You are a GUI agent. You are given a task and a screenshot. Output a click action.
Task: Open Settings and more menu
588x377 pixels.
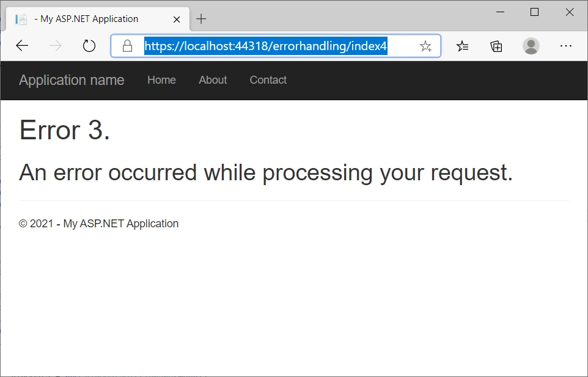(565, 46)
